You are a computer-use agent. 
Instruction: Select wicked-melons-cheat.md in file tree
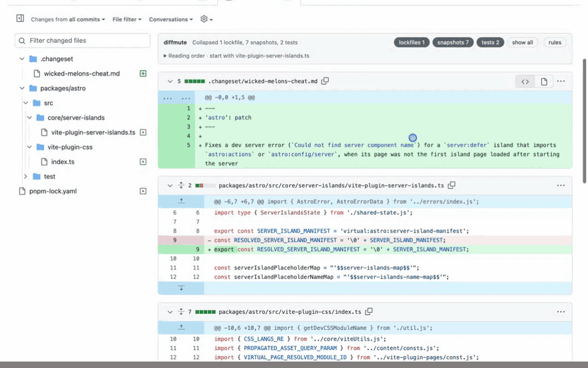click(82, 74)
